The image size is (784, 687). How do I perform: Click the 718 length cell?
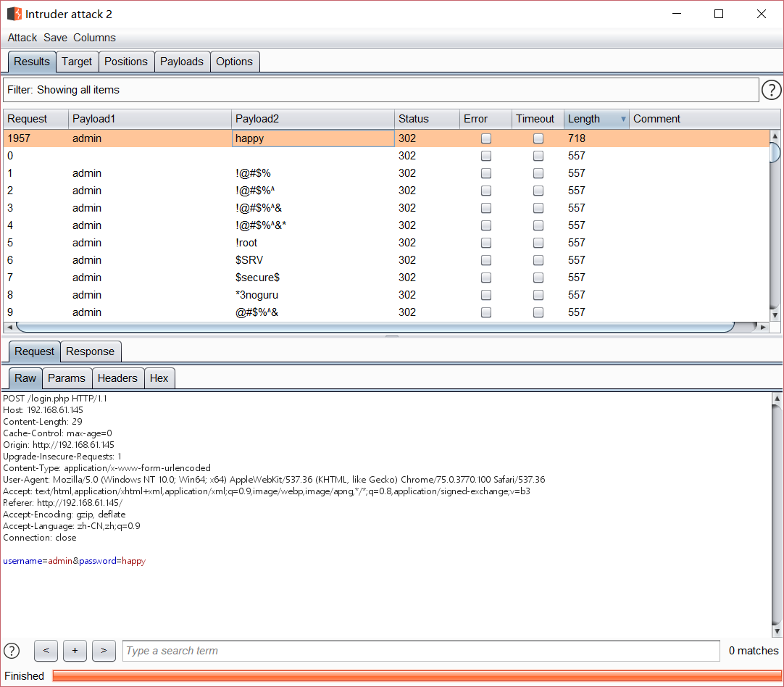coord(596,138)
